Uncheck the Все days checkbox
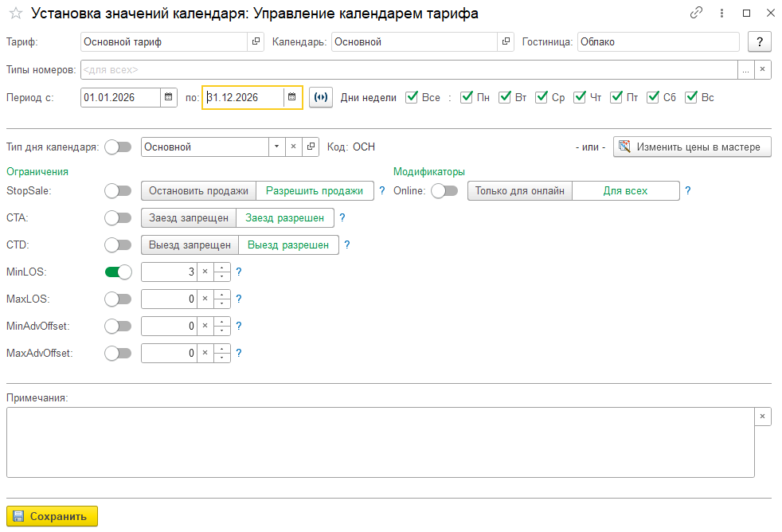The image size is (782, 532). pos(412,97)
